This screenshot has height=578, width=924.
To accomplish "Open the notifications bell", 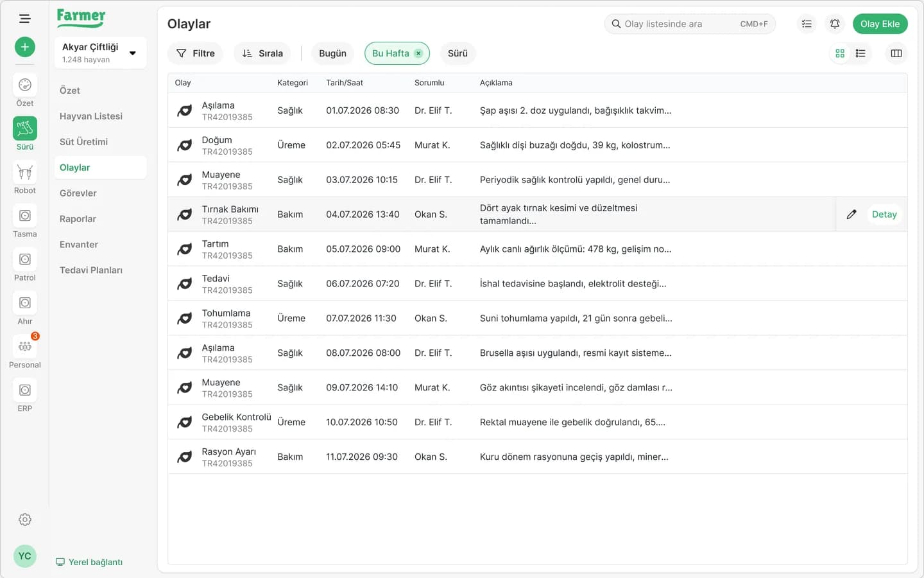I will click(835, 24).
